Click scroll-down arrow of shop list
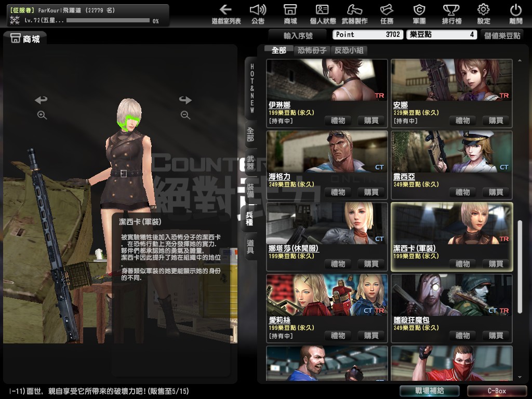Image resolution: width=532 pixels, height=399 pixels. click(x=520, y=377)
